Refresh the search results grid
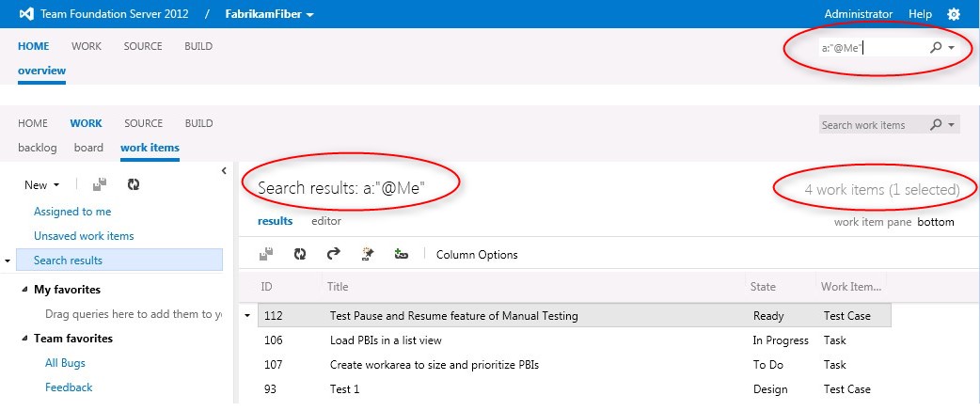The height and width of the screenshot is (411, 980). pos(300,254)
